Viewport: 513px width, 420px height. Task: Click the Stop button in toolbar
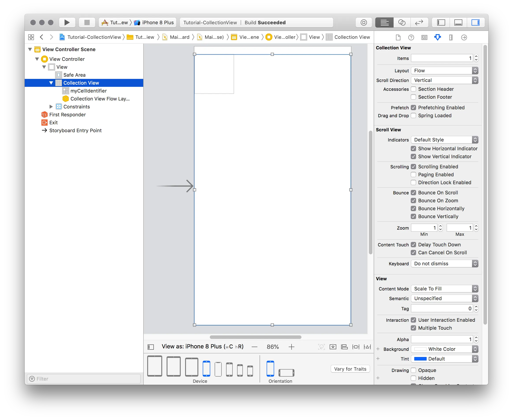click(87, 22)
